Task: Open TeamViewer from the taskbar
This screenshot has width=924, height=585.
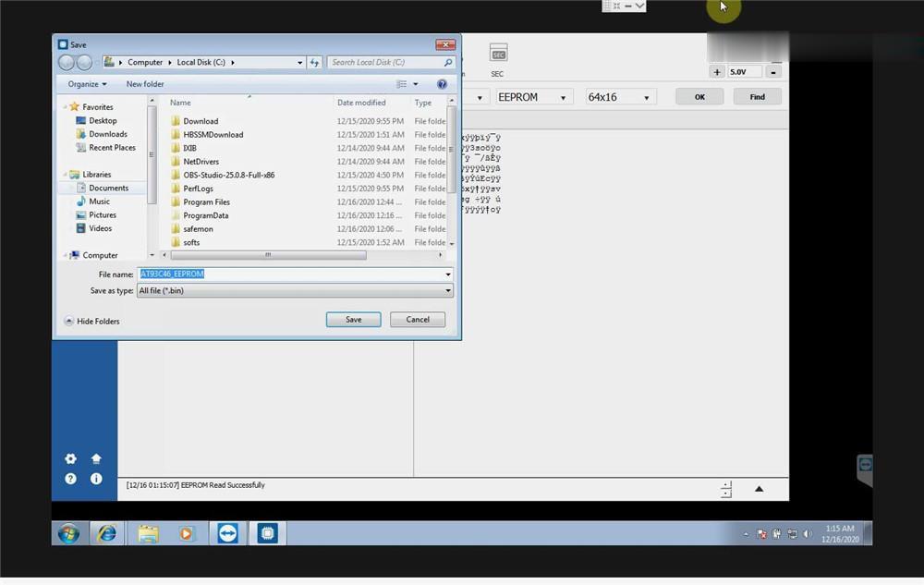Action: pyautogui.click(x=227, y=534)
